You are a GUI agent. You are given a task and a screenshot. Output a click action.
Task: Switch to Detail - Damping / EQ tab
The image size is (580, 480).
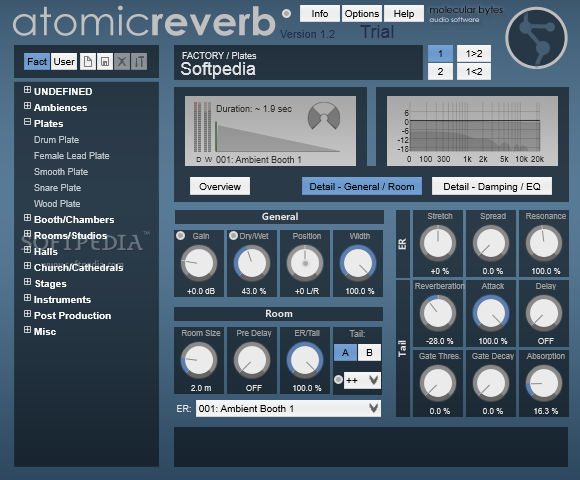[492, 186]
